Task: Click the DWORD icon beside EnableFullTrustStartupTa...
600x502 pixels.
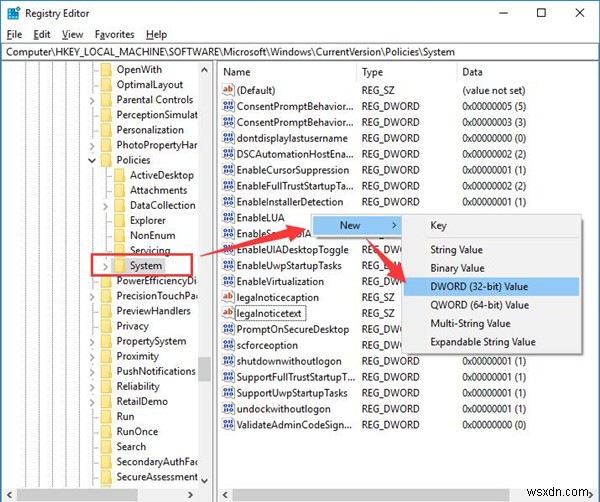Action: 228,186
